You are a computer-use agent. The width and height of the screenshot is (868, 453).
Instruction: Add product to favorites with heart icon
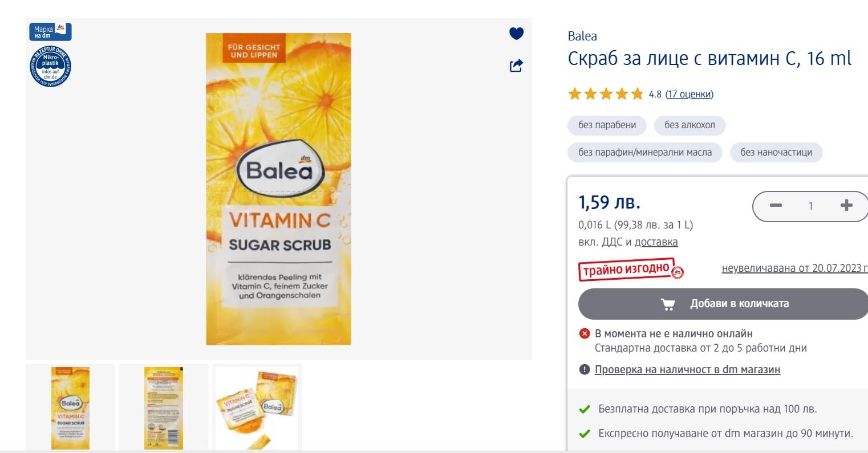[x=516, y=34]
